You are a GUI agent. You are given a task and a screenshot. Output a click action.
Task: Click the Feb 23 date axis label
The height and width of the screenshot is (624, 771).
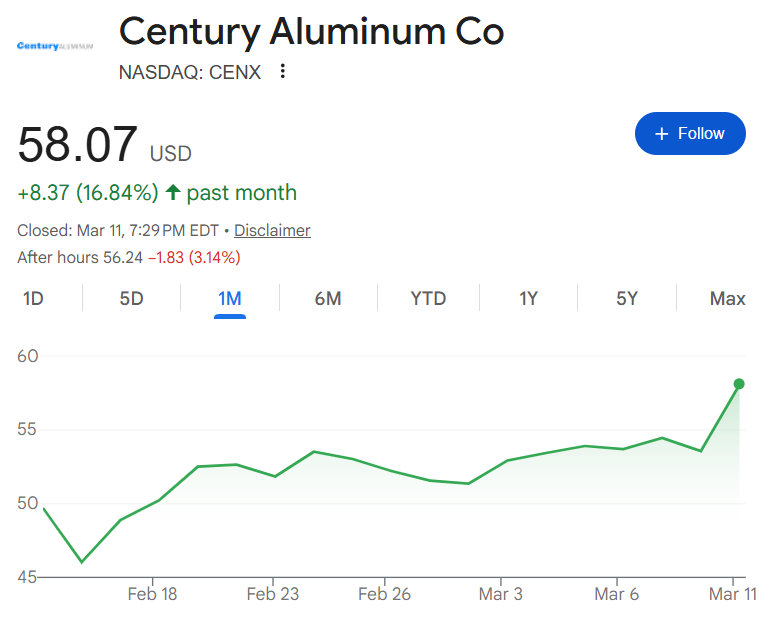272,594
